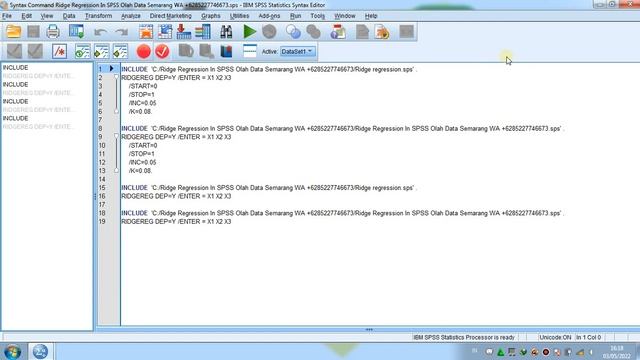Click line number 8 in gutter
The height and width of the screenshot is (360, 640).
pyautogui.click(x=100, y=129)
